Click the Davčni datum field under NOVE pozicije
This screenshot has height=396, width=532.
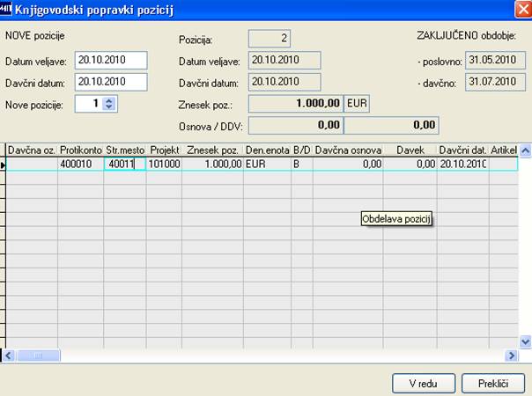tap(111, 82)
